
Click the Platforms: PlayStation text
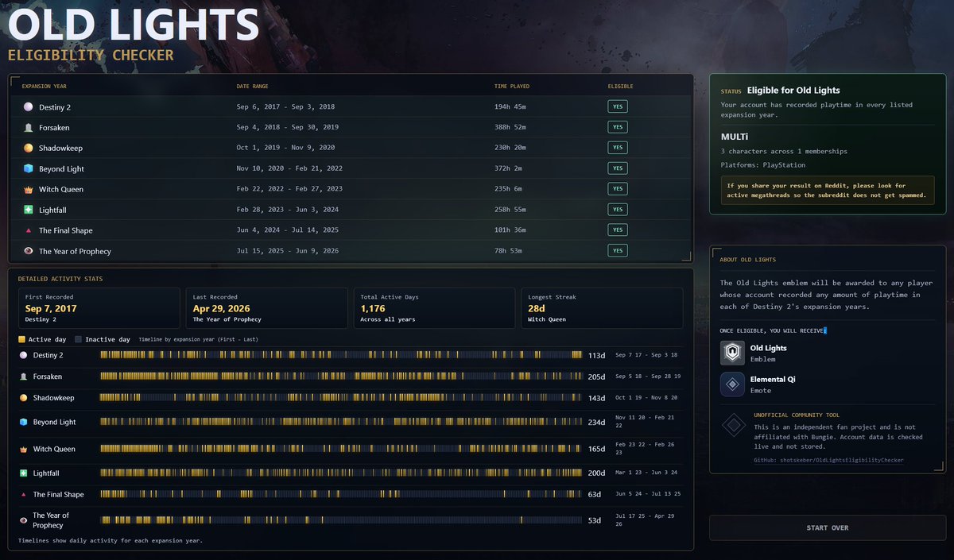click(763, 165)
